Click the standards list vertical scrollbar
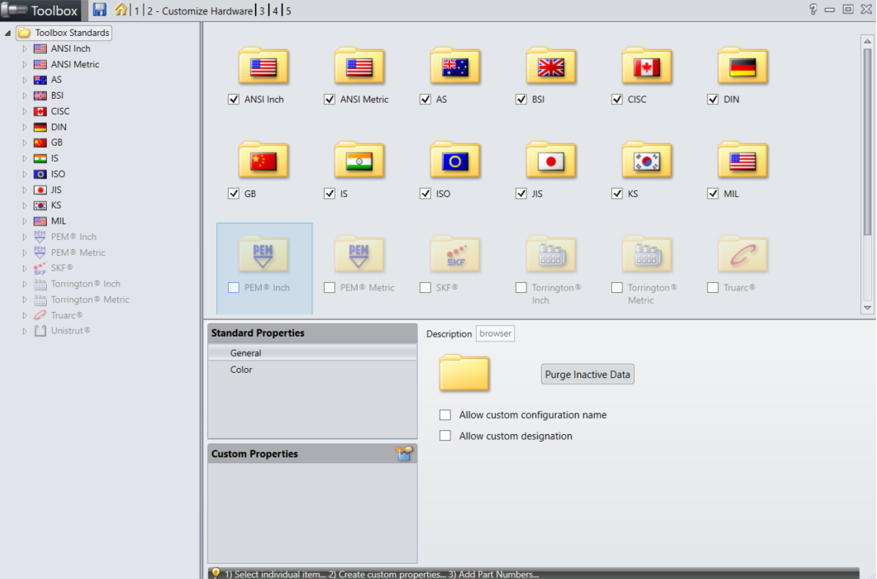The image size is (877, 579). click(867, 140)
